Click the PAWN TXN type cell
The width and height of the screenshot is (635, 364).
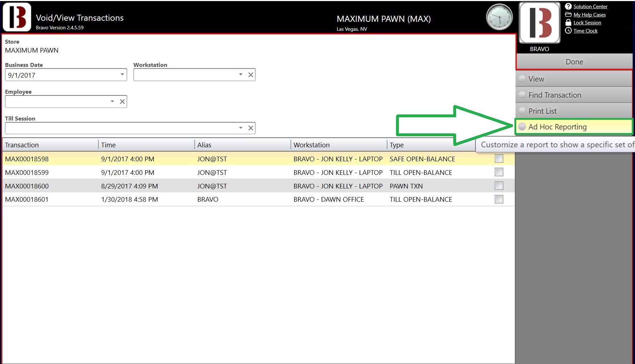(406, 186)
